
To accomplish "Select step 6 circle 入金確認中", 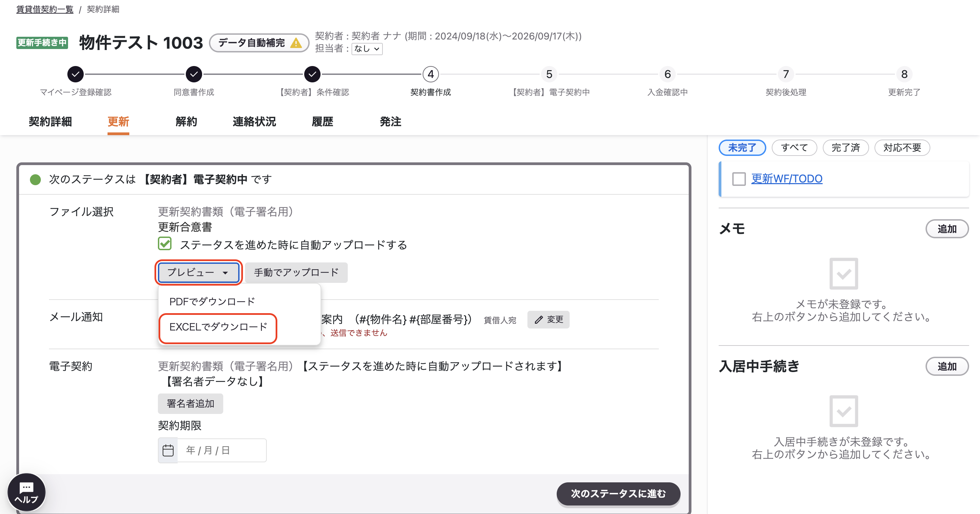I will (667, 74).
